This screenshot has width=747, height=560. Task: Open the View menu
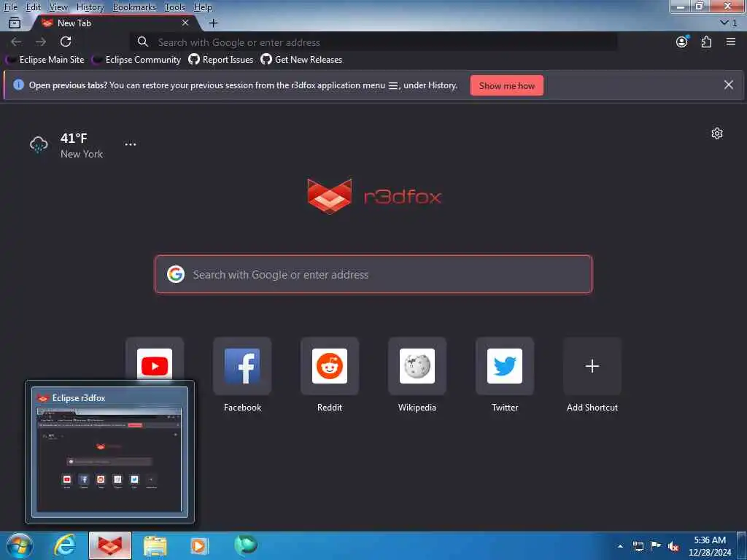click(58, 7)
